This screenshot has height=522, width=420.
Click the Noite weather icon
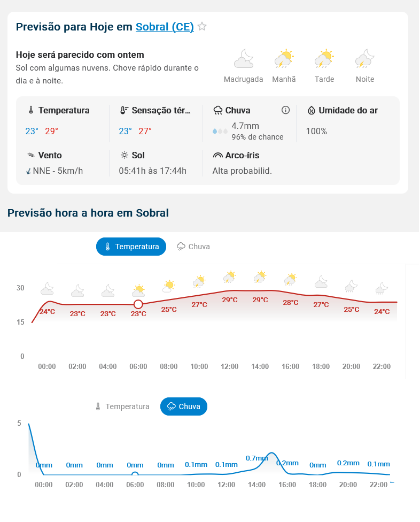pos(365,59)
